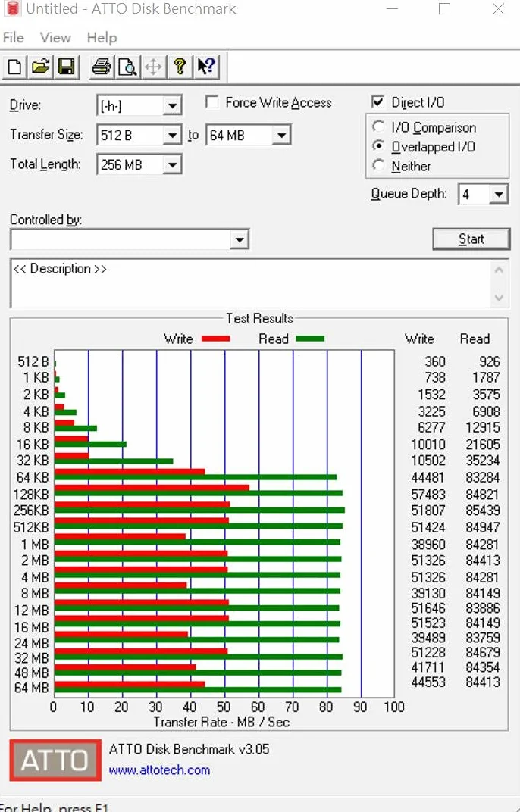Open the View menu
The height and width of the screenshot is (812, 520).
point(55,38)
